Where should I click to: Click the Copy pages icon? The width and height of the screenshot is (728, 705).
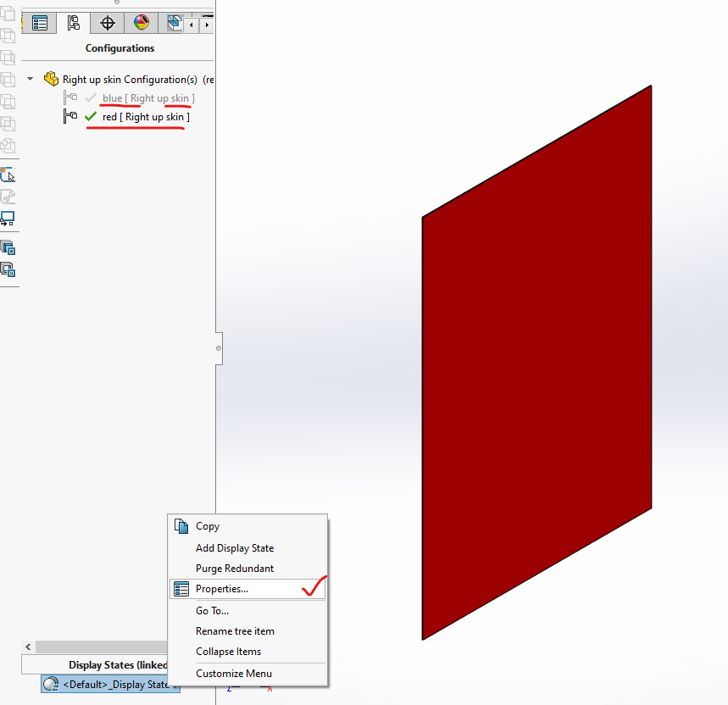(181, 526)
